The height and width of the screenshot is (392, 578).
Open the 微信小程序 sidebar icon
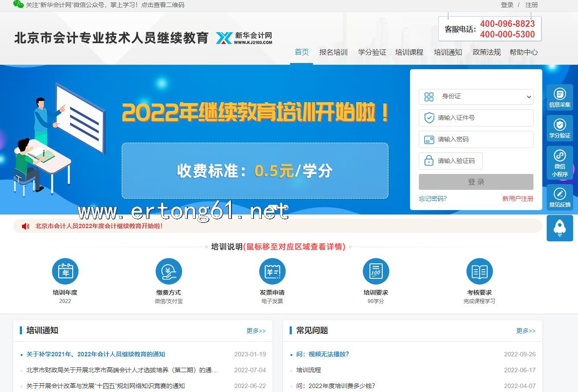tap(559, 163)
